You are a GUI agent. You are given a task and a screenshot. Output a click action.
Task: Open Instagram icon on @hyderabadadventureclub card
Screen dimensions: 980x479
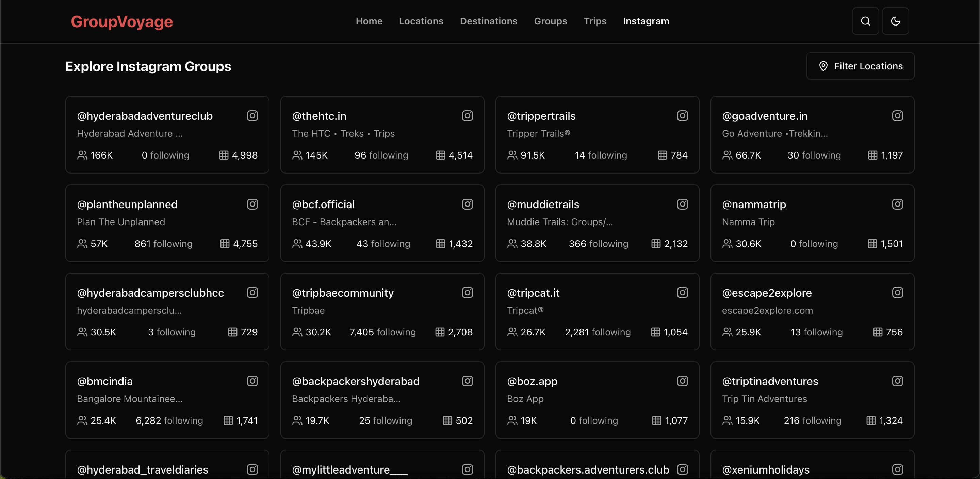click(x=252, y=116)
